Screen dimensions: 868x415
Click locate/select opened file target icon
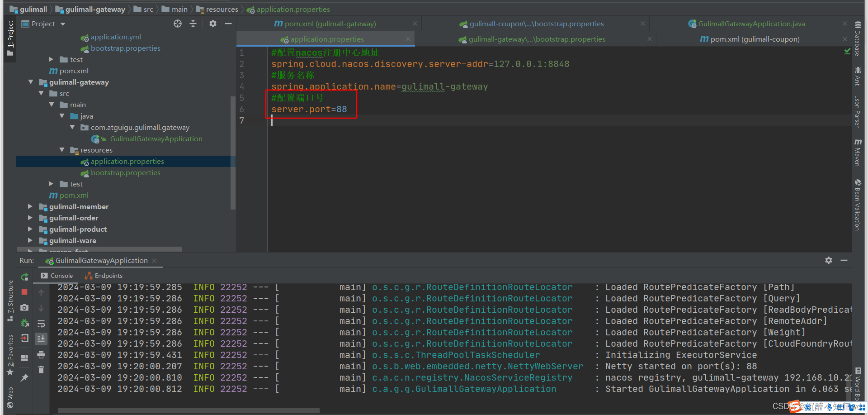178,24
